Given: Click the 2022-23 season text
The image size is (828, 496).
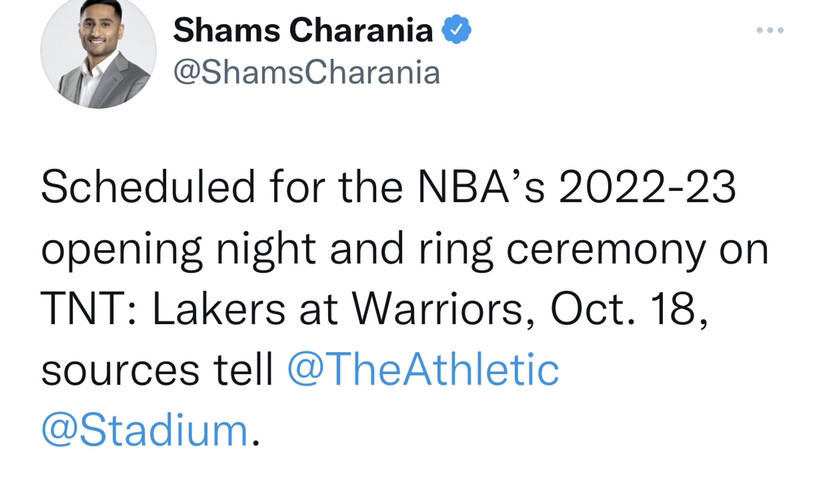Looking at the screenshot, I should point(646,187).
